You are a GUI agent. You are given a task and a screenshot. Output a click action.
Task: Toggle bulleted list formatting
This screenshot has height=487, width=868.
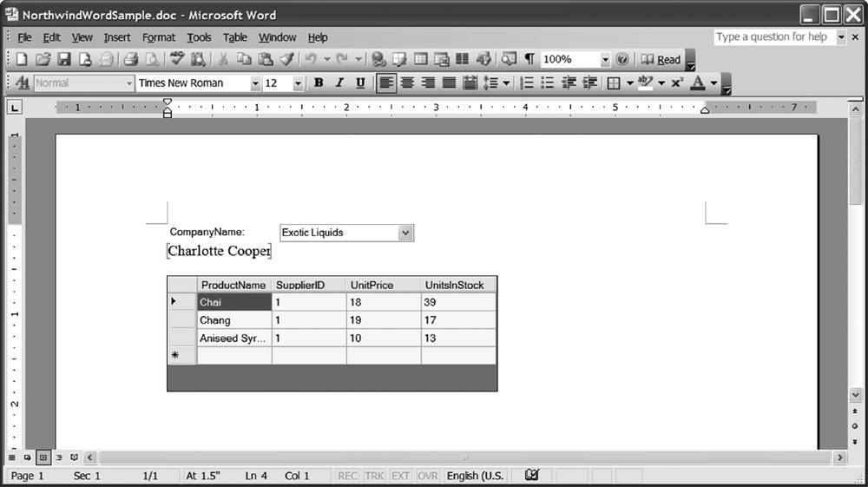(x=548, y=83)
